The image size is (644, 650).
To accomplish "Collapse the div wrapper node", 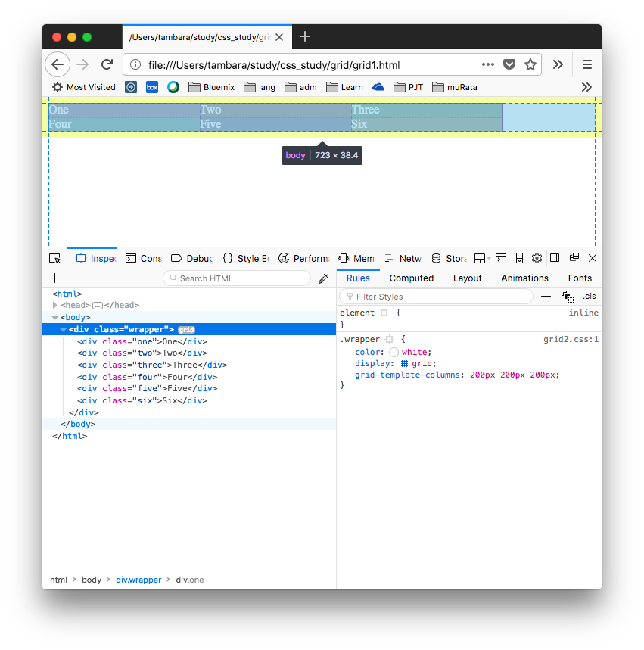I will [x=63, y=330].
